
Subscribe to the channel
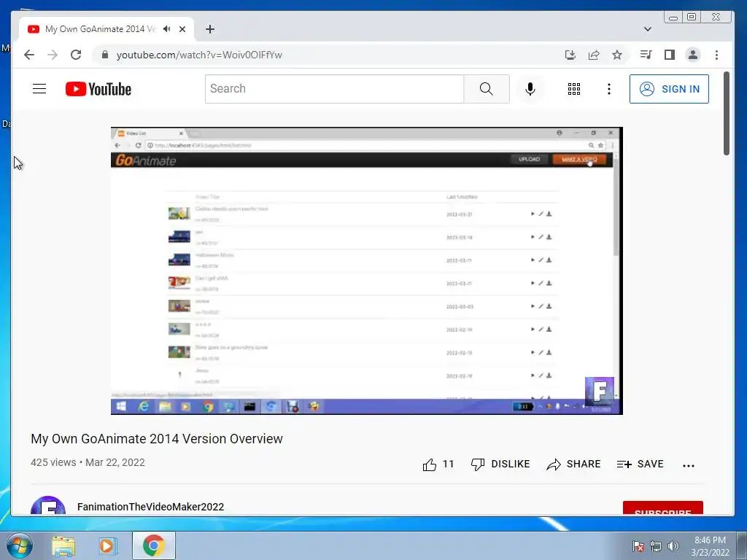click(x=662, y=508)
